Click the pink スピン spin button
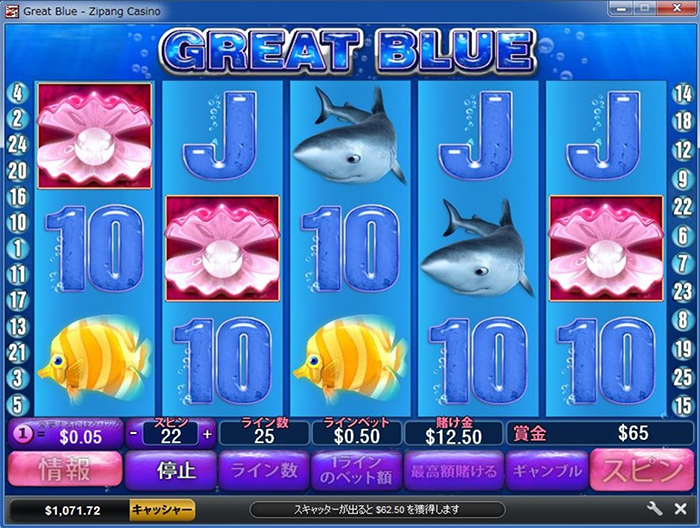 click(642, 470)
